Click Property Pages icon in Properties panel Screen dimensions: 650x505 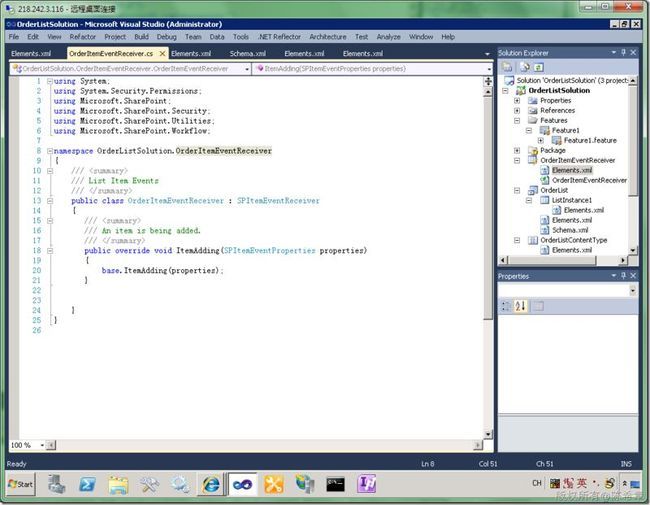tap(538, 306)
